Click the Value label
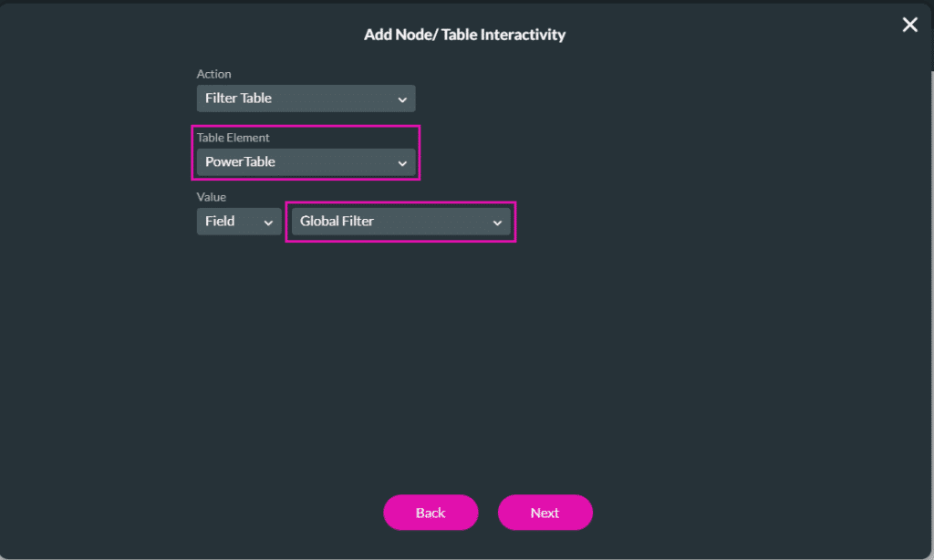The image size is (934, 560). pyautogui.click(x=210, y=197)
